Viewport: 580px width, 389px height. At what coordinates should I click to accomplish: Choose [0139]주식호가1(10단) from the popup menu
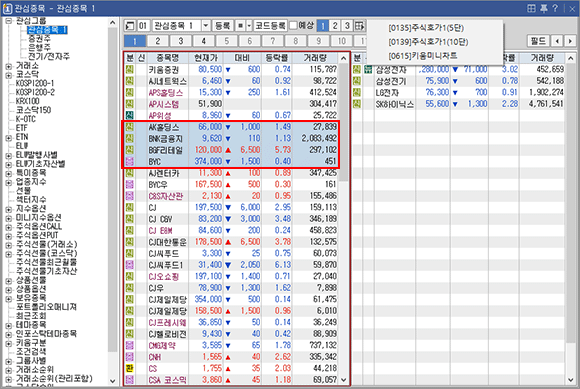(x=428, y=42)
